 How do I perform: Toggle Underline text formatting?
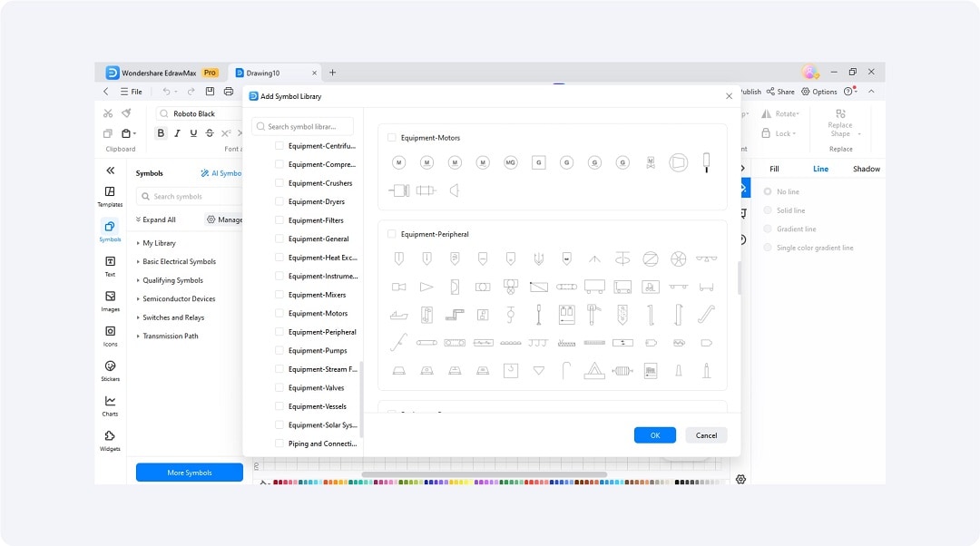pyautogui.click(x=194, y=133)
